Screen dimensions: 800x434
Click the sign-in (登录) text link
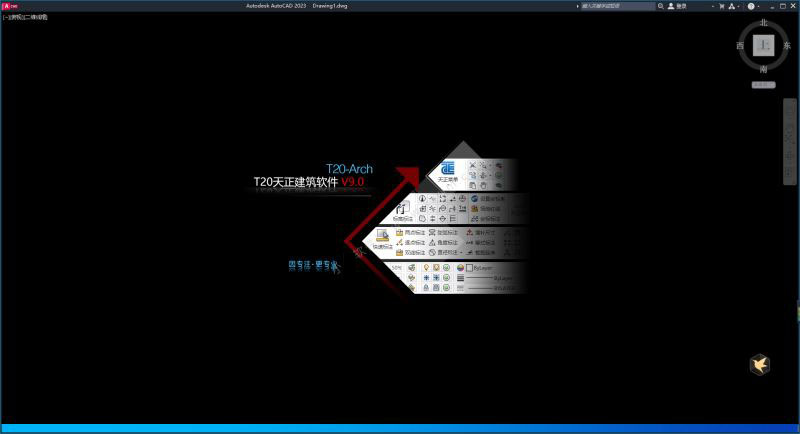pos(683,6)
